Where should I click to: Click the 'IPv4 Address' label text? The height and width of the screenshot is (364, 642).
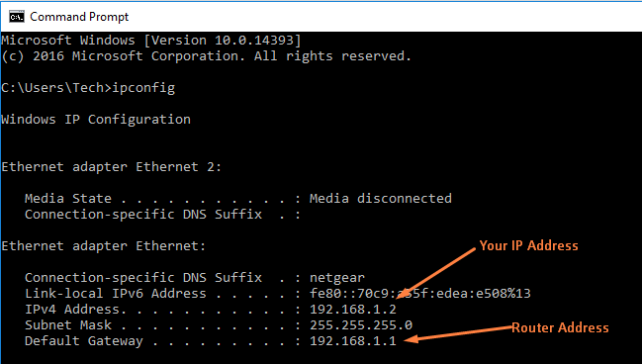76,310
